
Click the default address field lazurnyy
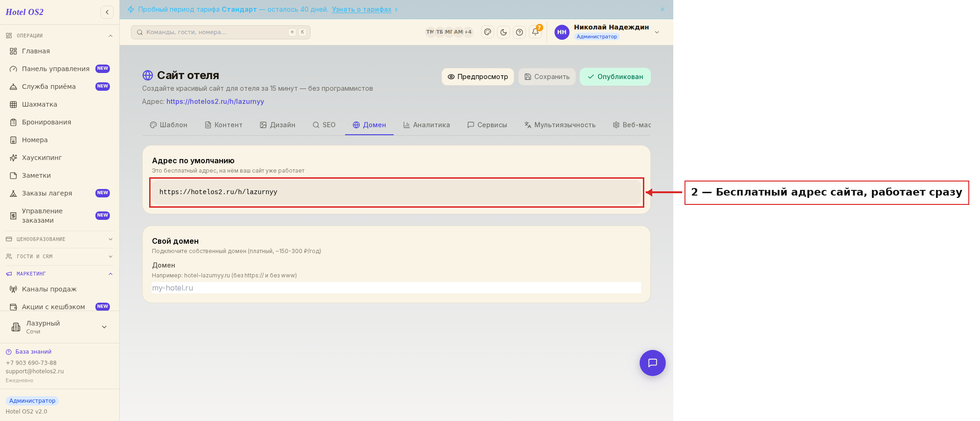point(396,192)
